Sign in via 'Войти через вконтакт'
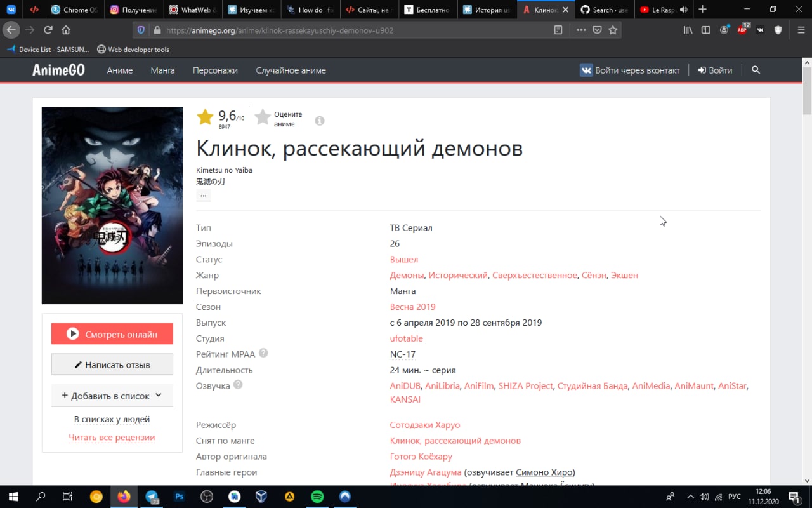Viewport: 812px width, 508px height. tap(630, 70)
